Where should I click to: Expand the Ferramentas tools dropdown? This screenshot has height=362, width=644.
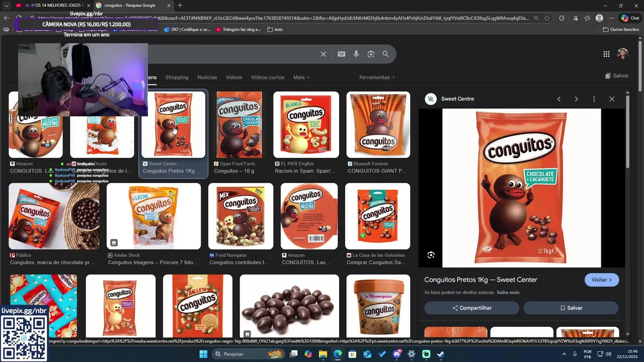pos(377,77)
